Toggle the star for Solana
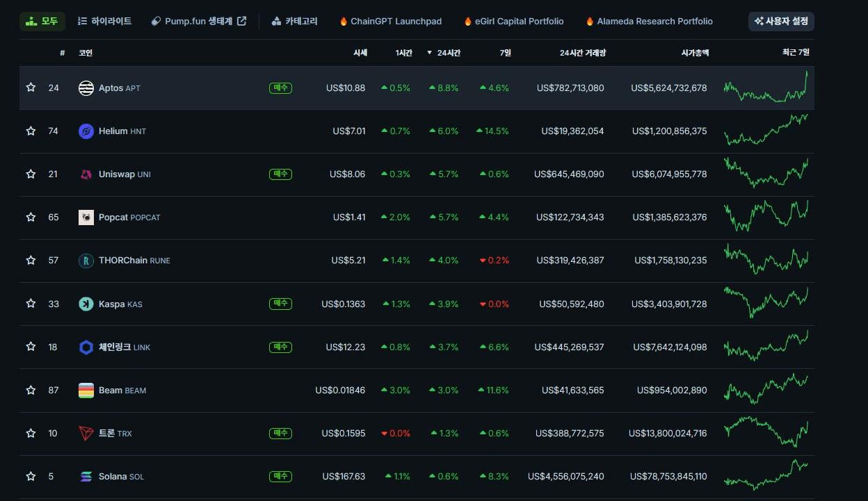The image size is (868, 501). click(31, 476)
